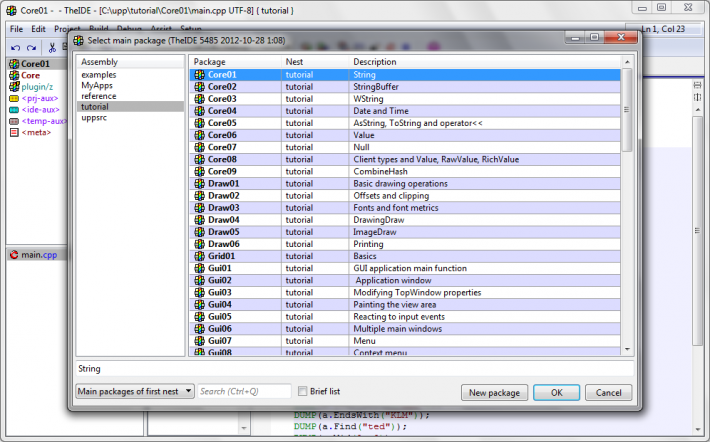Click the TheIDE main window title icon
710x442 pixels.
[x=11, y=10]
